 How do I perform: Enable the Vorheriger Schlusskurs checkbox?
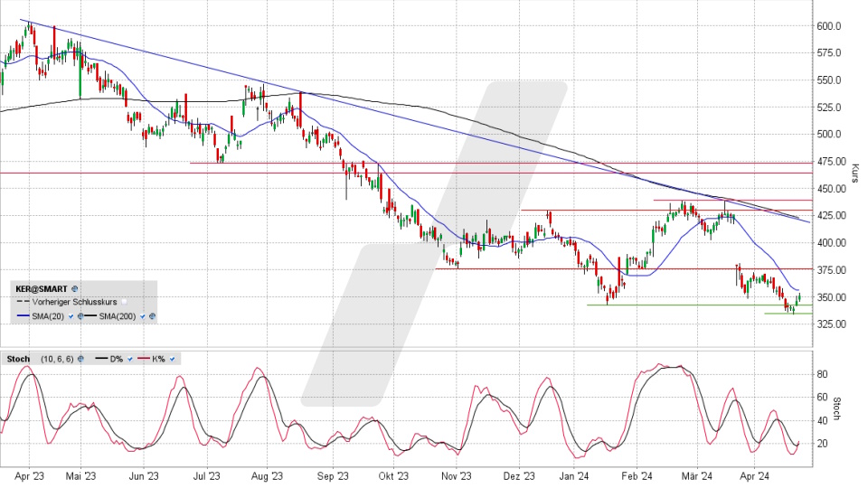tap(124, 302)
